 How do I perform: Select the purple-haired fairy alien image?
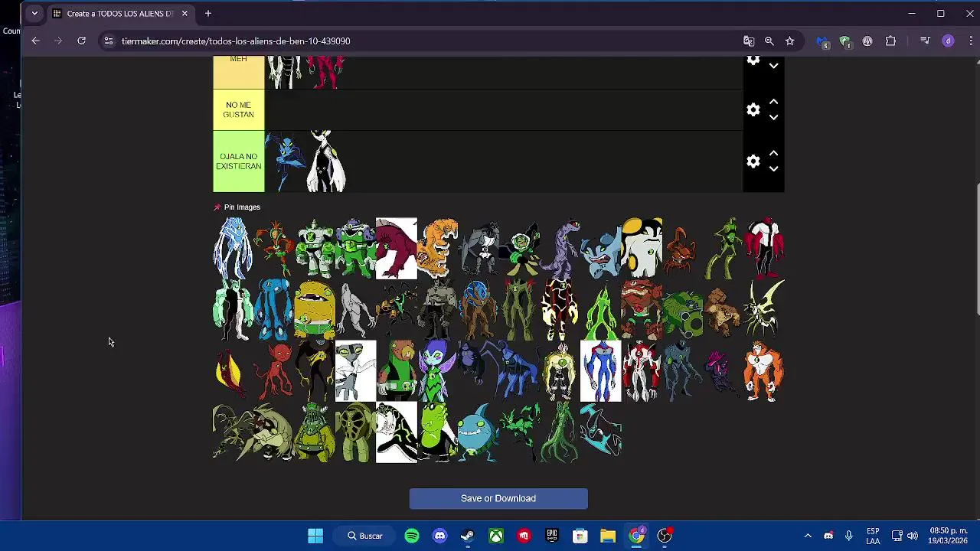438,371
